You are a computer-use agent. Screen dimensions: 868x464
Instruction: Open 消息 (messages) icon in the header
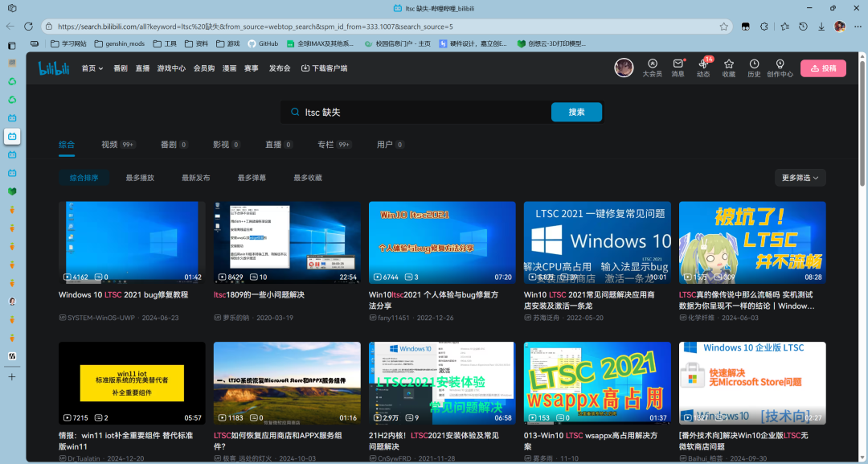click(x=678, y=68)
